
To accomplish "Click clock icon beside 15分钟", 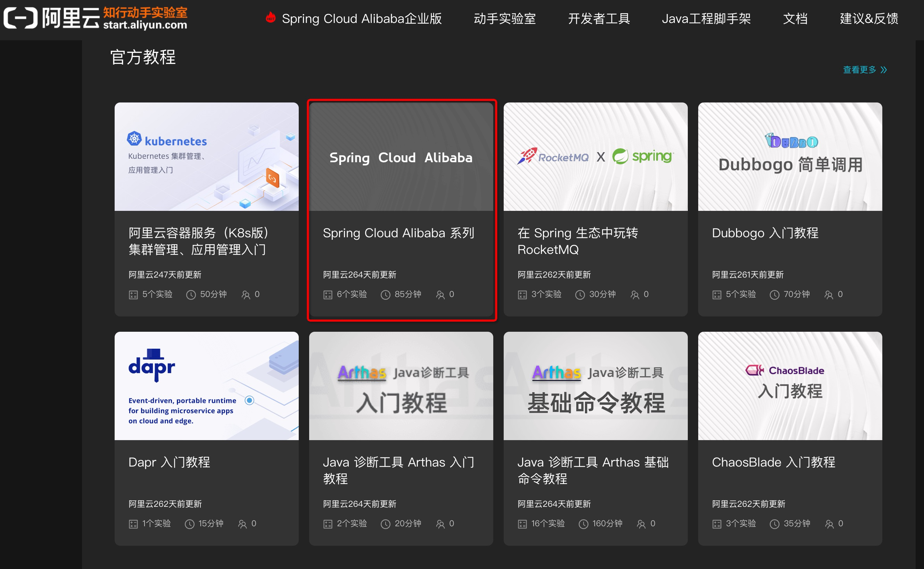I will 190,524.
